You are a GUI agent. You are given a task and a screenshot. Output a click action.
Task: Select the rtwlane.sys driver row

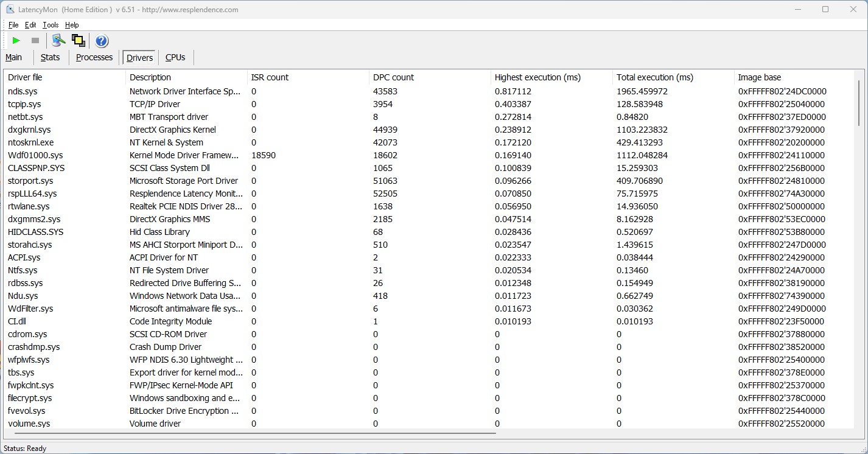(x=429, y=206)
